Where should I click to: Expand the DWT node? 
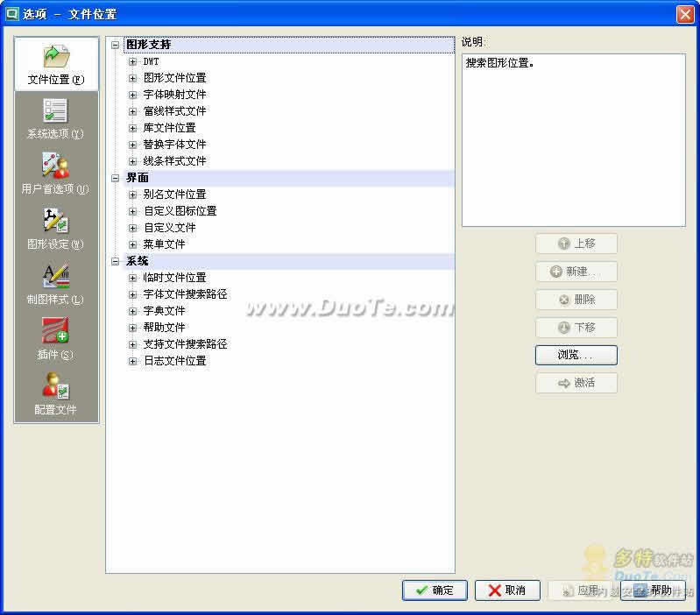(132, 61)
